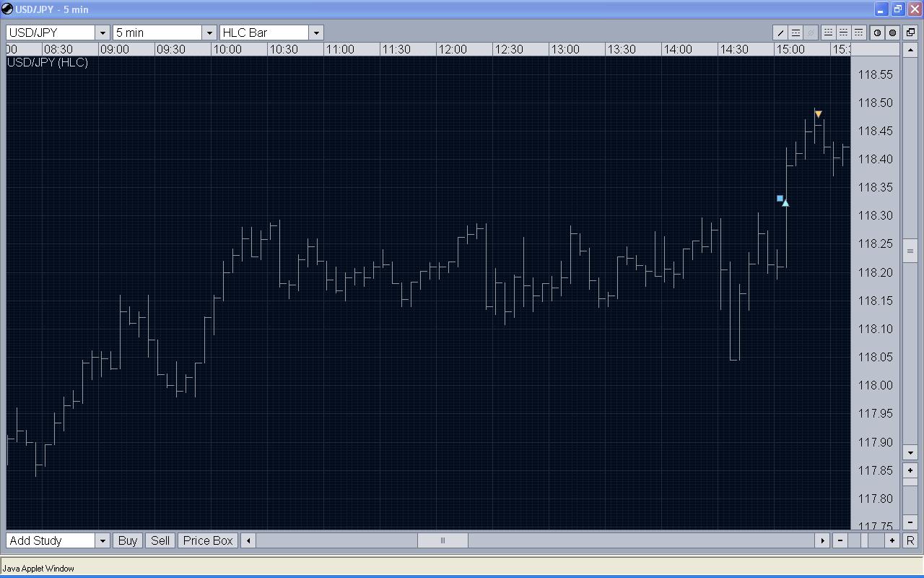The image size is (924, 578).
Task: Click the orange sell marker on chart
Action: [818, 114]
